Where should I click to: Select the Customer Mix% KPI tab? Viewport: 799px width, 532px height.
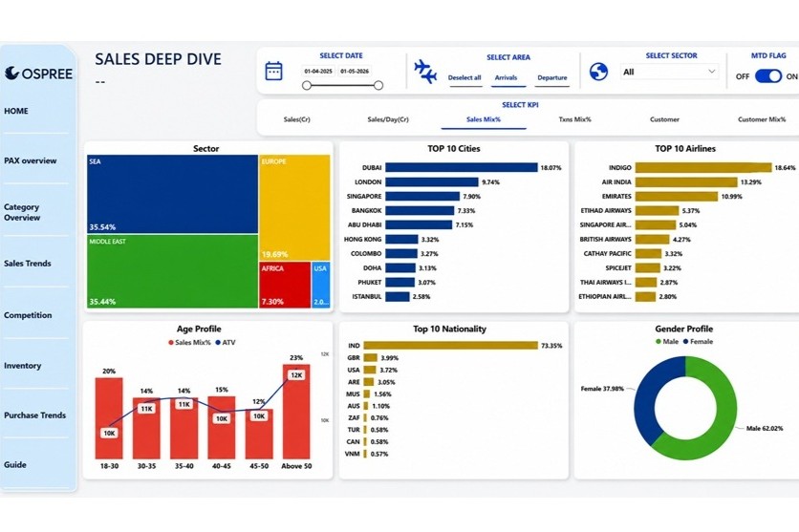(762, 119)
